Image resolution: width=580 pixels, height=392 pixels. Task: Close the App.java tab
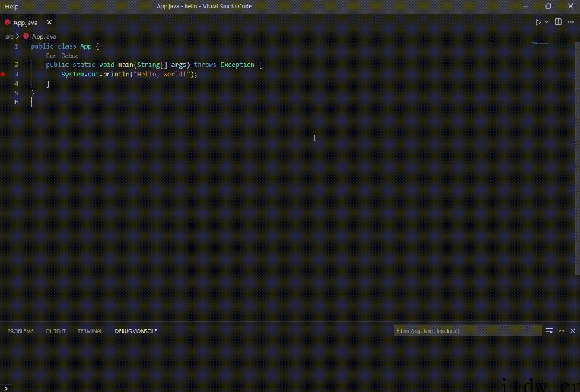click(x=49, y=23)
